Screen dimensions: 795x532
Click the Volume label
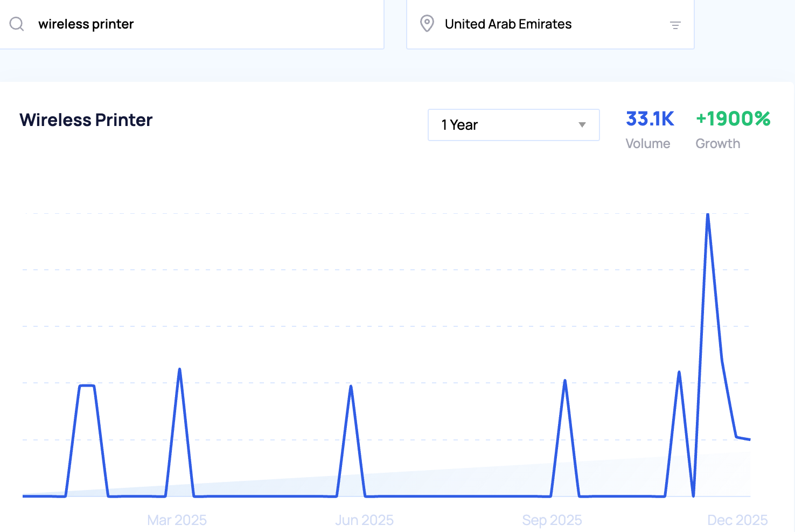click(647, 144)
